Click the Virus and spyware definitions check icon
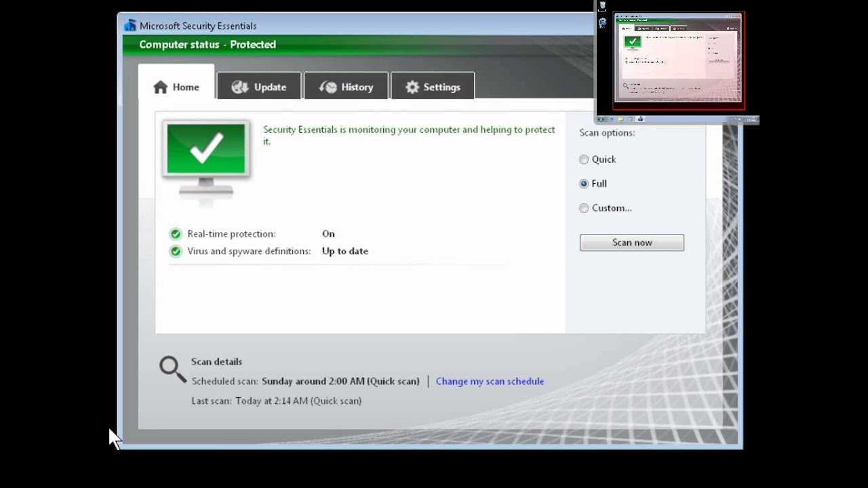The width and height of the screenshot is (868, 488). (x=176, y=251)
